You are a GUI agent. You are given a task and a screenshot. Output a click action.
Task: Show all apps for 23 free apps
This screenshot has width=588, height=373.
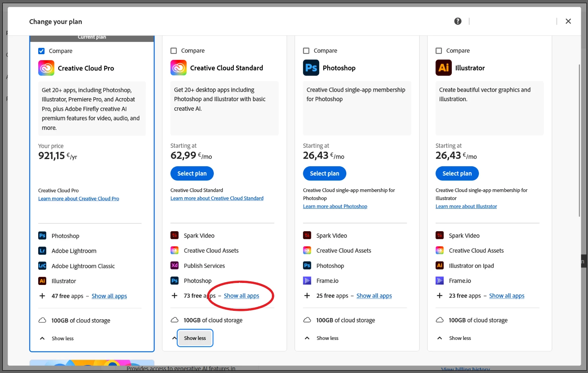point(506,295)
